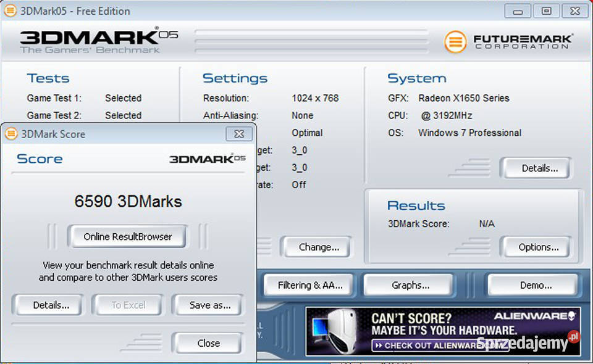
Task: Click the 3DMark Score 'N/A' value
Action: [487, 224]
